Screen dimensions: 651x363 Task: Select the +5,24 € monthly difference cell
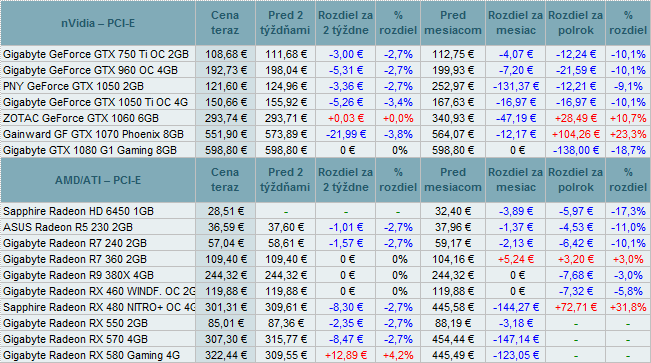tap(516, 260)
